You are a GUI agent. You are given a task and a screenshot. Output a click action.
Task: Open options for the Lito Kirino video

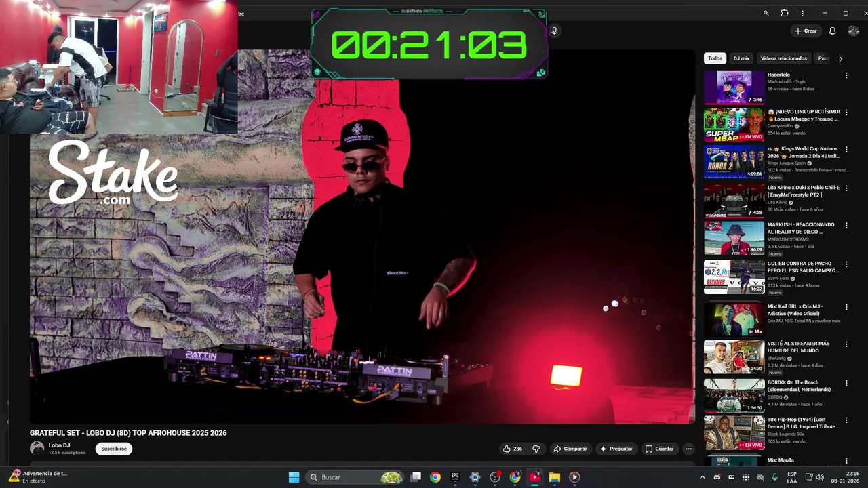pos(846,188)
